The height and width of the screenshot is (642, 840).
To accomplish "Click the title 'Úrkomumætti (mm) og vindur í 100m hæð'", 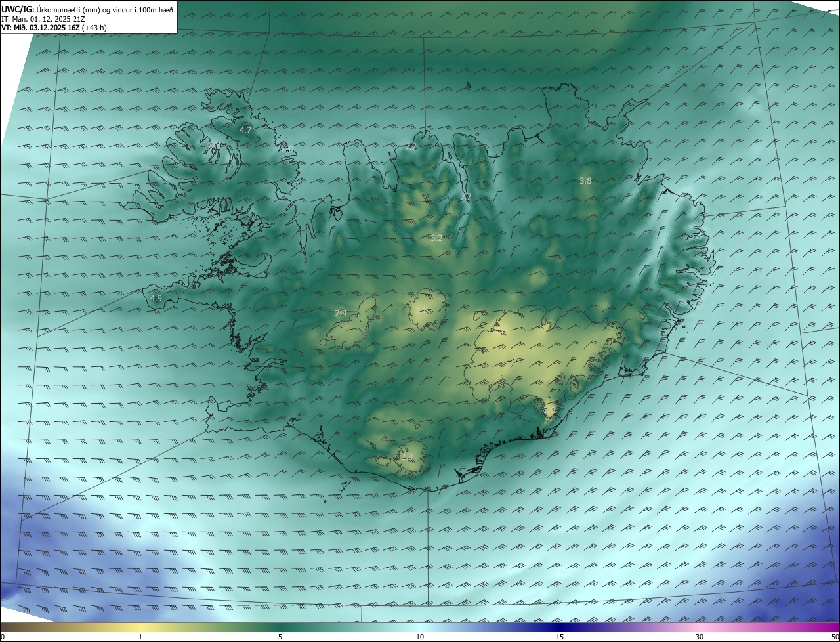I will [104, 9].
